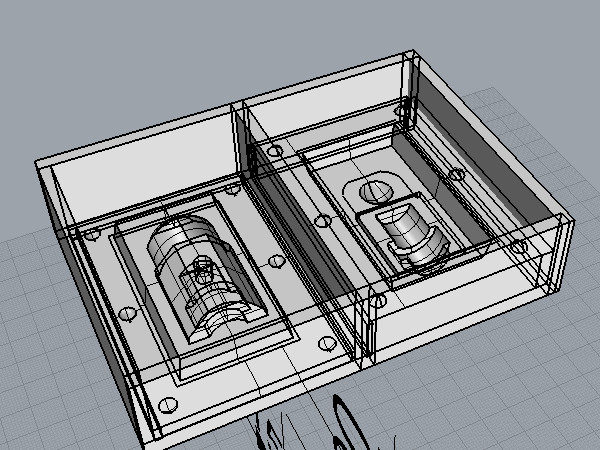Viewport: 600px width, 450px height.
Task: Select the bottom-most screw hole on left mold
Action: pyautogui.click(x=165, y=406)
